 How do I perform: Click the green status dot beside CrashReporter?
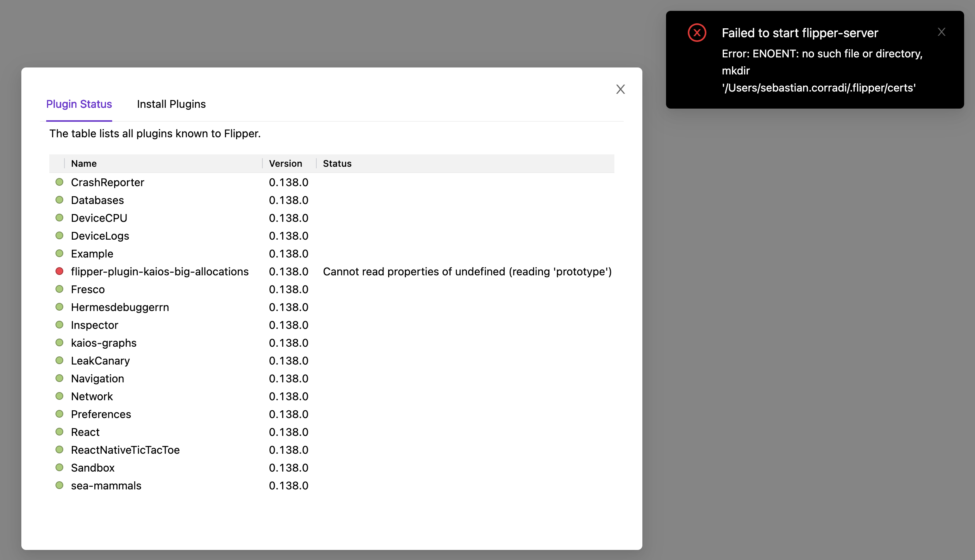pos(59,182)
